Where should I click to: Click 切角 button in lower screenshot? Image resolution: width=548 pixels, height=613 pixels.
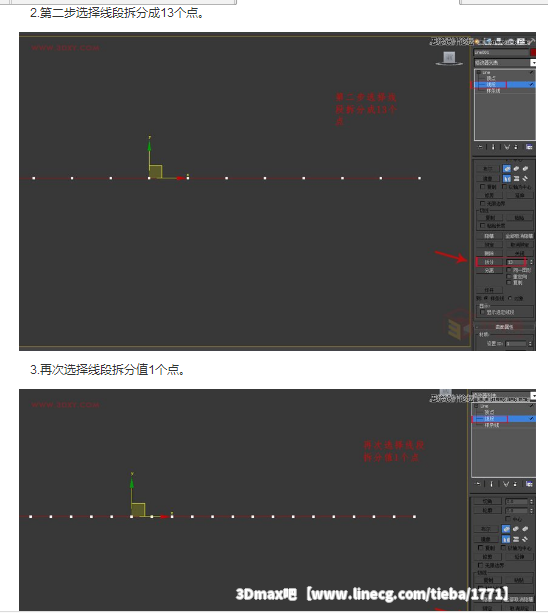point(487,501)
